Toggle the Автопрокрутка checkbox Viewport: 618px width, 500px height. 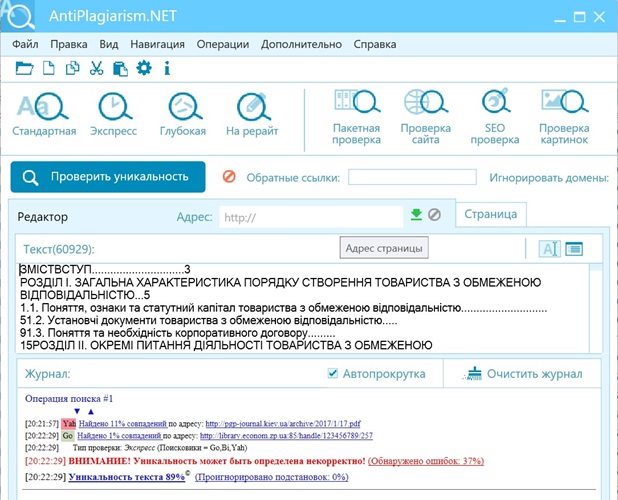tap(333, 373)
